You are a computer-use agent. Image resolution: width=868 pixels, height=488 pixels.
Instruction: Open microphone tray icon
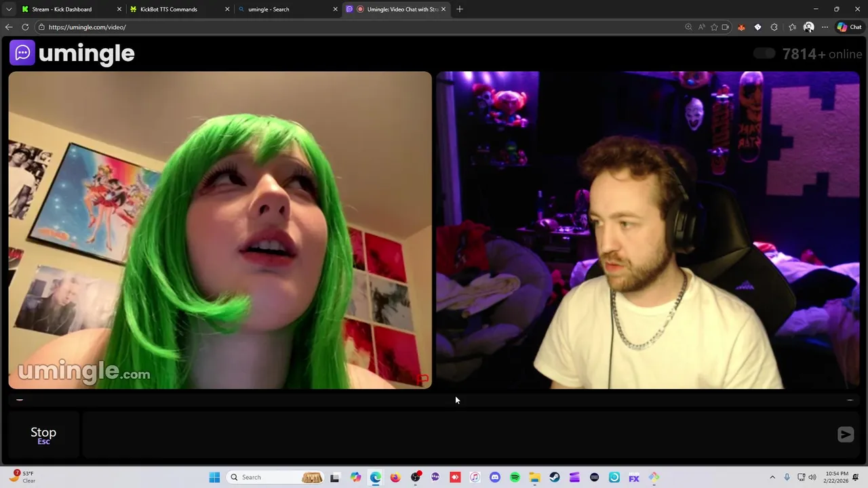pyautogui.click(x=787, y=477)
